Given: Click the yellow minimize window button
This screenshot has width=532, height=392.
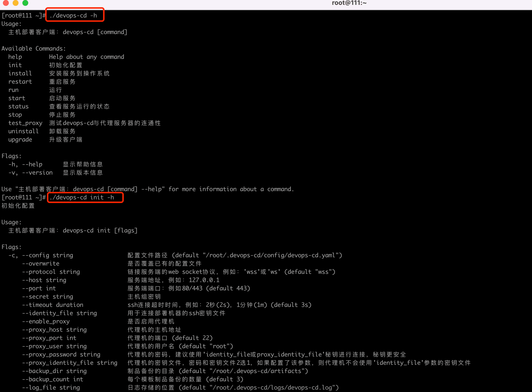Looking at the screenshot, I should pyautogui.click(x=15, y=3).
